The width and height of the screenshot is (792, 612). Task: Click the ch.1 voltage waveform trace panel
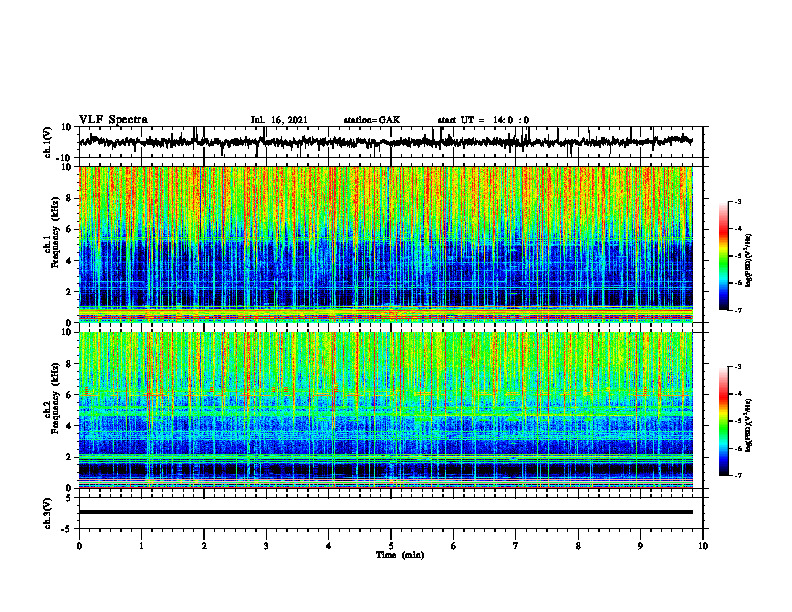click(x=391, y=142)
